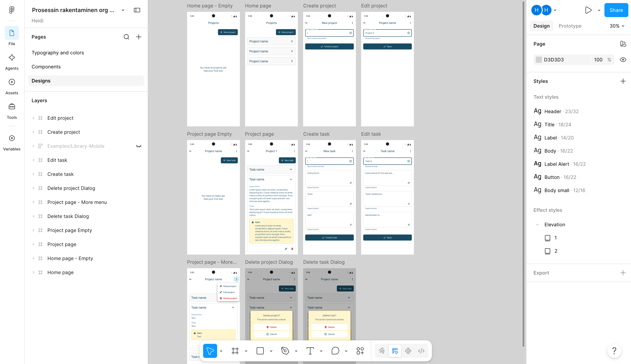Expand the Edit project layer
The width and height of the screenshot is (631, 364).
coord(33,118)
